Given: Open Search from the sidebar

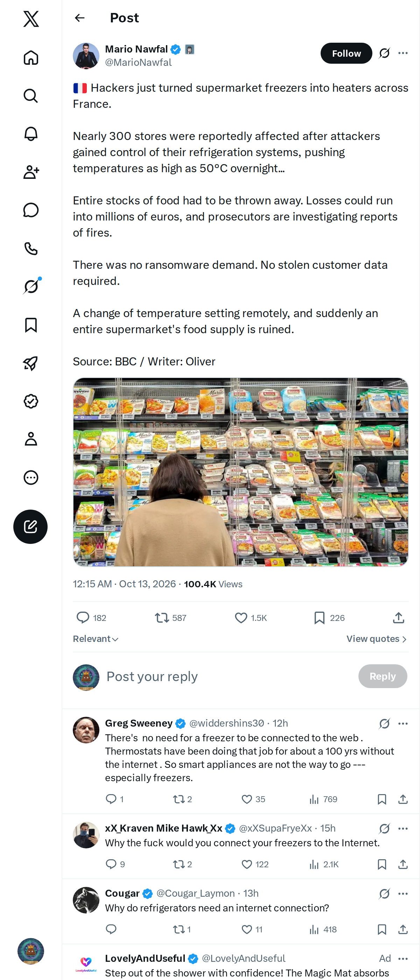Looking at the screenshot, I should tap(31, 96).
